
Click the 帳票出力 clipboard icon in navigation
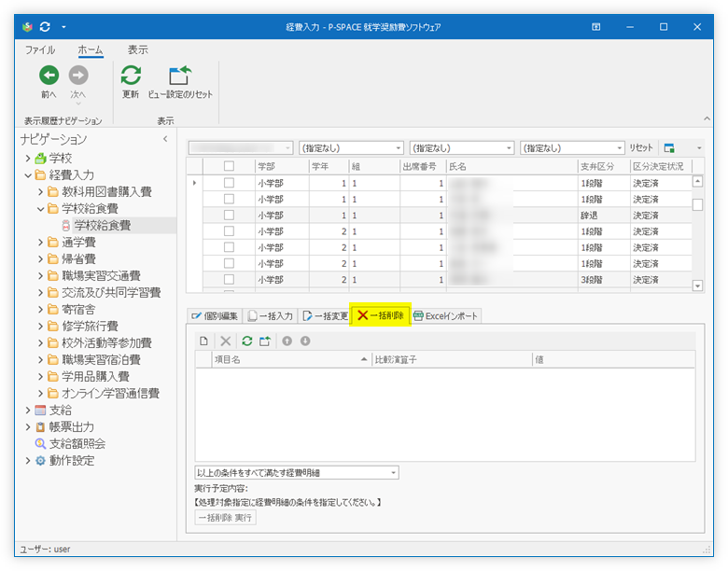[41, 427]
